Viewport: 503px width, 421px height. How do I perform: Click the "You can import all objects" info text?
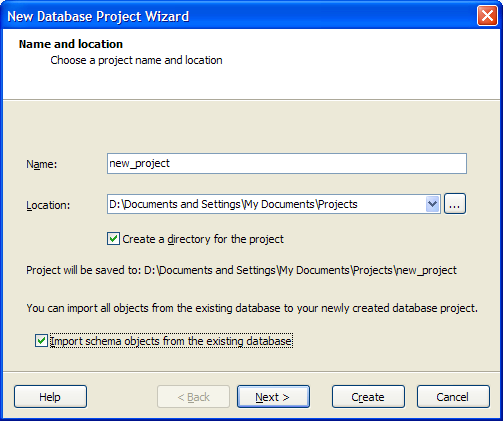[252, 308]
